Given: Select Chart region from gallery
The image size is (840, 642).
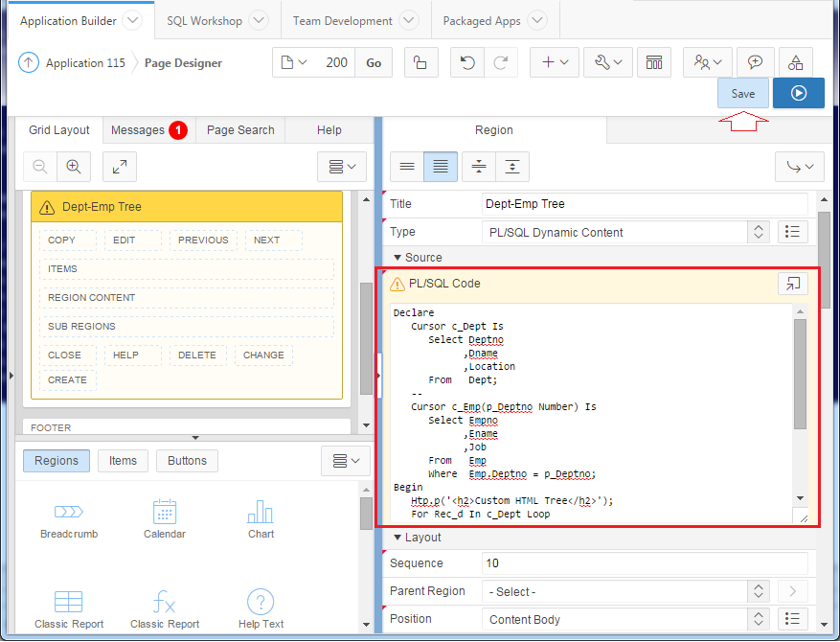Looking at the screenshot, I should [x=261, y=519].
